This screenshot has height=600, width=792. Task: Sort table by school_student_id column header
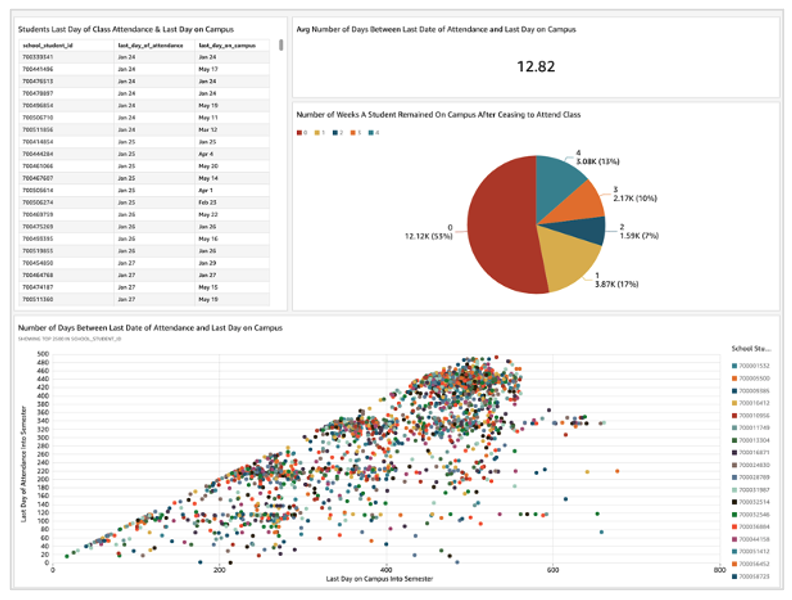[x=47, y=45]
